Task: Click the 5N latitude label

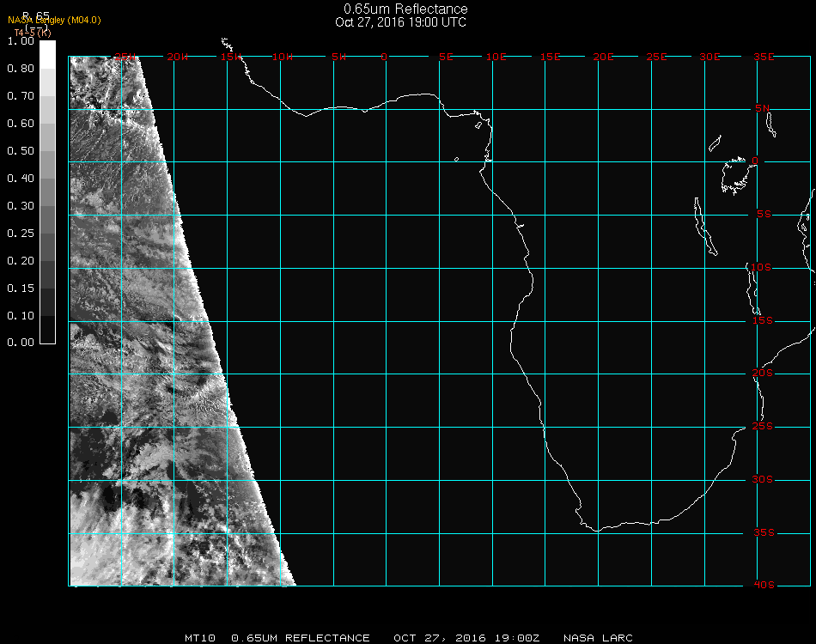Action: pos(763,108)
